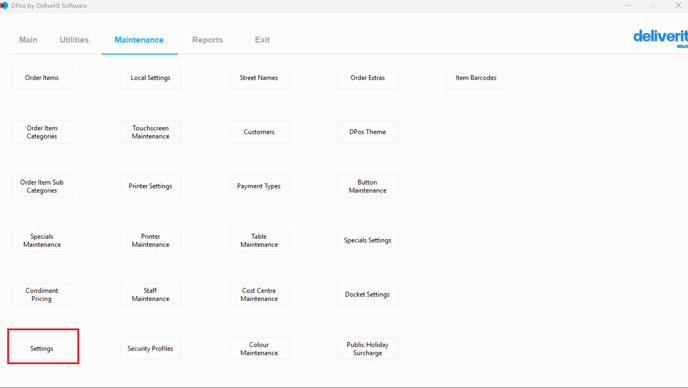The height and width of the screenshot is (388, 688).
Task: Open Order Extras
Action: [368, 78]
